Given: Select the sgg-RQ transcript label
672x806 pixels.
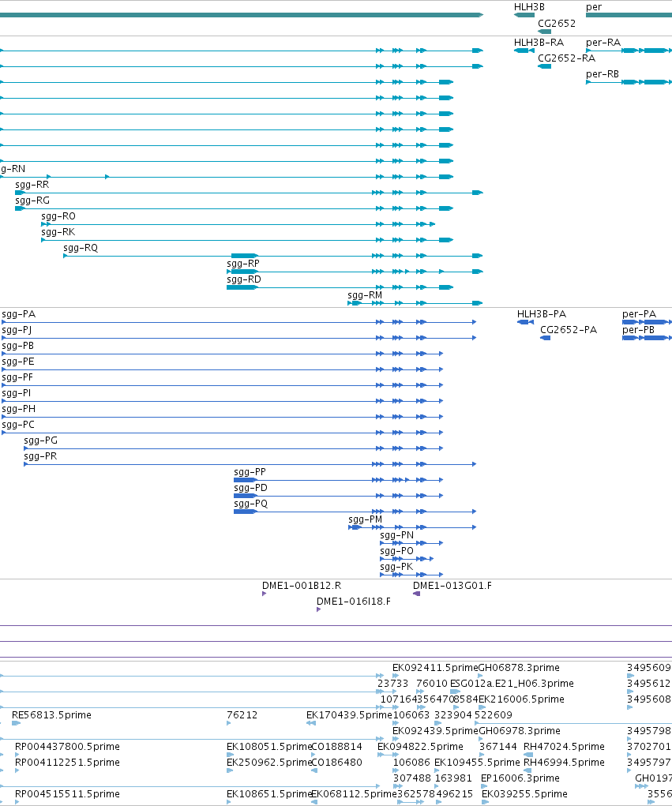Looking at the screenshot, I should coord(81,248).
